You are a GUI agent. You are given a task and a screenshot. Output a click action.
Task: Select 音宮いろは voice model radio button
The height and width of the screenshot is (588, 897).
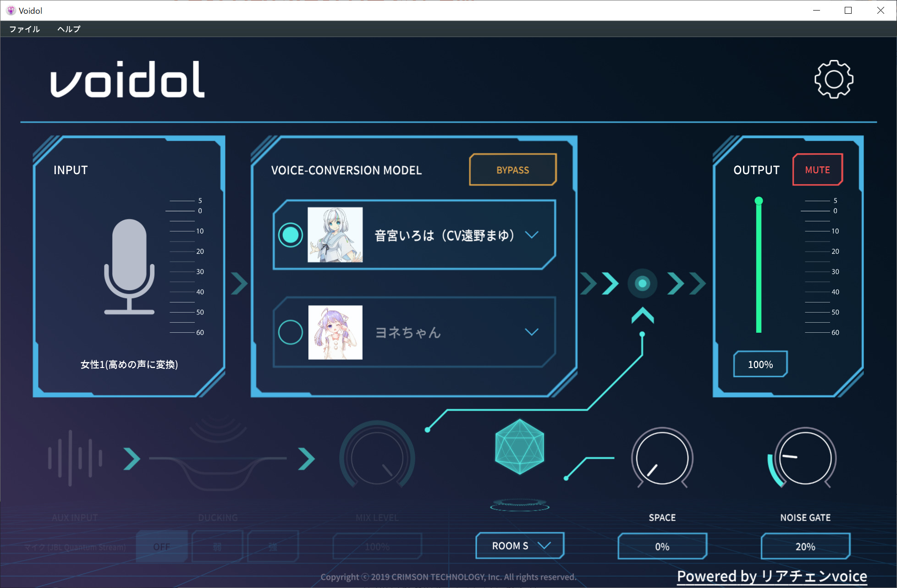point(290,235)
